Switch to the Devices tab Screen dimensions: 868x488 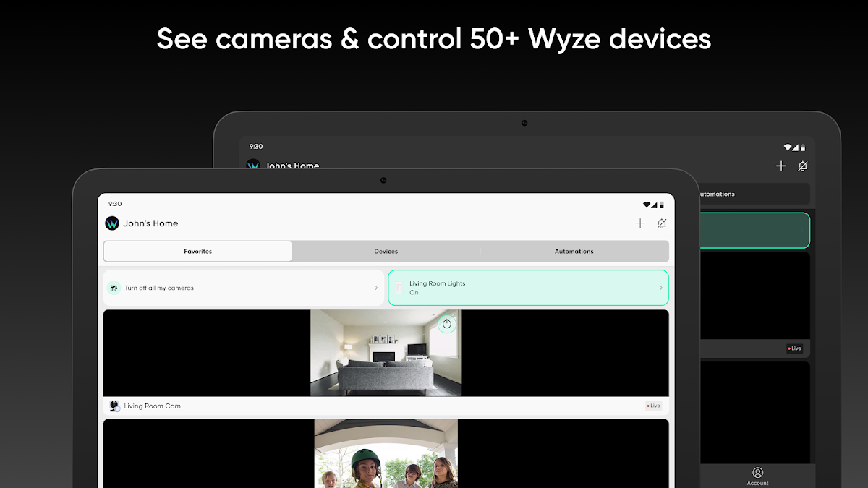pos(386,252)
